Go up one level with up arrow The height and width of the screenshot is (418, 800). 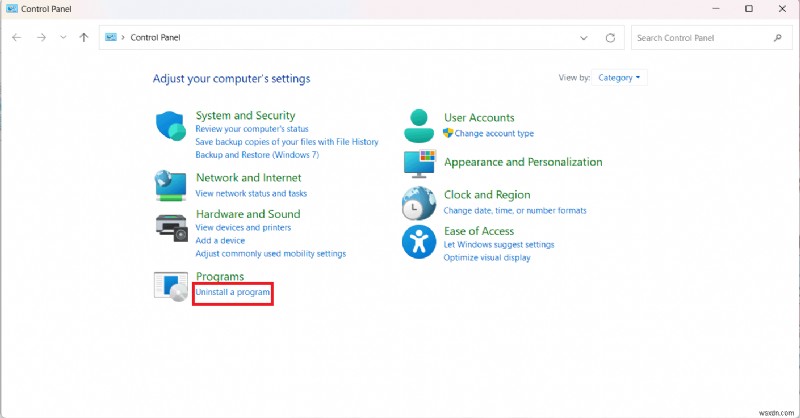click(84, 37)
